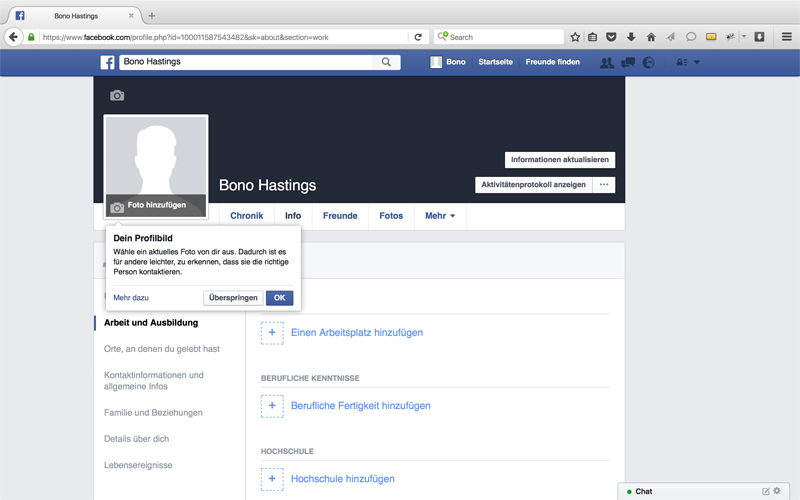Switch to Chronik tab
The height and width of the screenshot is (500, 800).
coord(246,216)
